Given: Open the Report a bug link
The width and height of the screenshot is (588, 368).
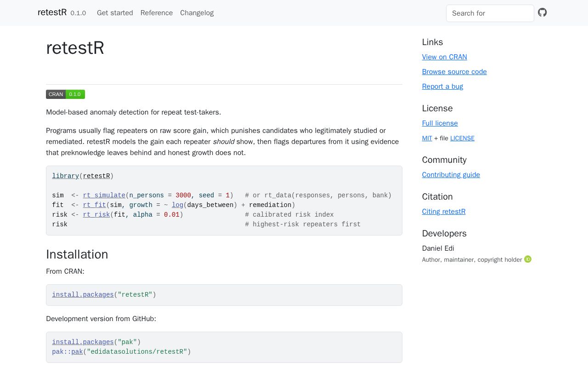Looking at the screenshot, I should (443, 86).
